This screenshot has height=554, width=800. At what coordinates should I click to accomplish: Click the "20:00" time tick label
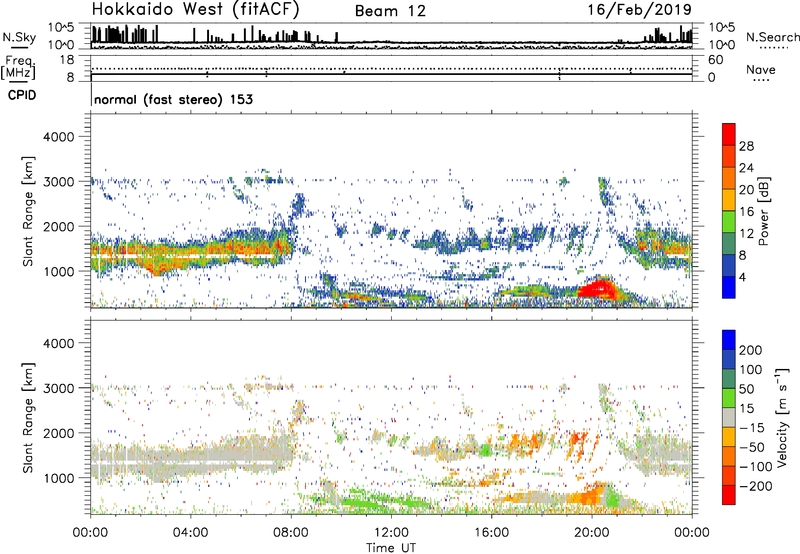coord(592,533)
